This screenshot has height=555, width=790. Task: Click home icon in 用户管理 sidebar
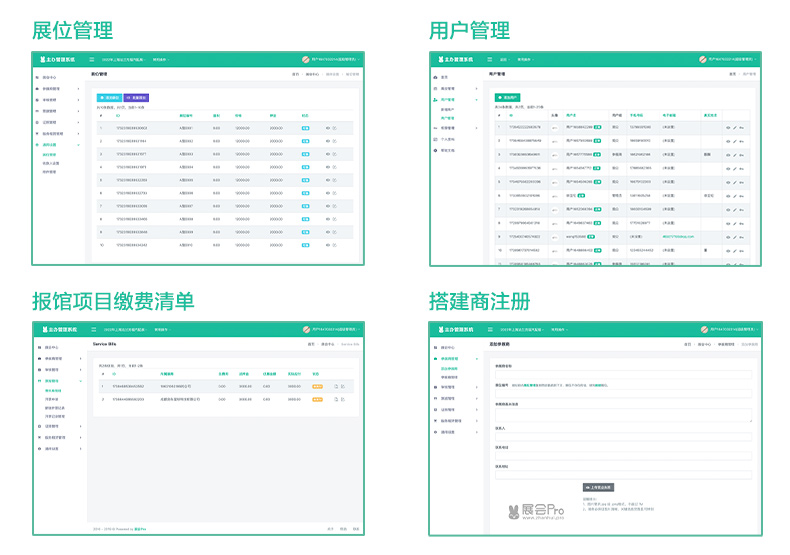click(x=435, y=77)
